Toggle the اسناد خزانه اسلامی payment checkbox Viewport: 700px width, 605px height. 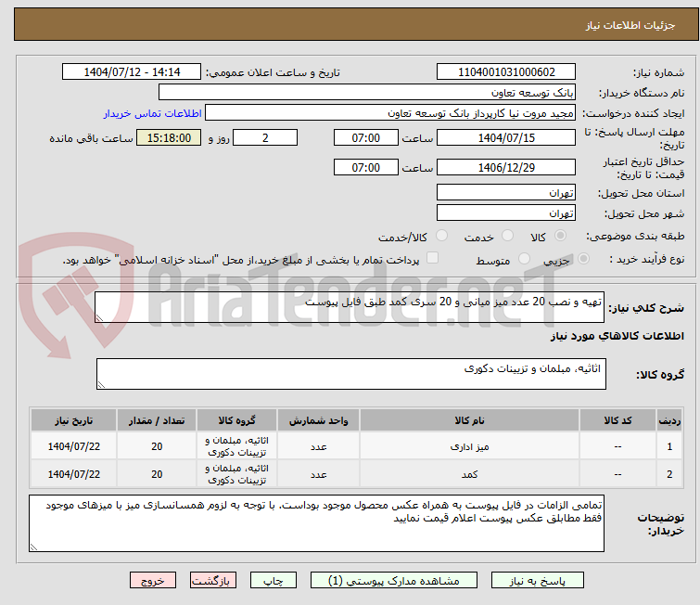[x=432, y=259]
